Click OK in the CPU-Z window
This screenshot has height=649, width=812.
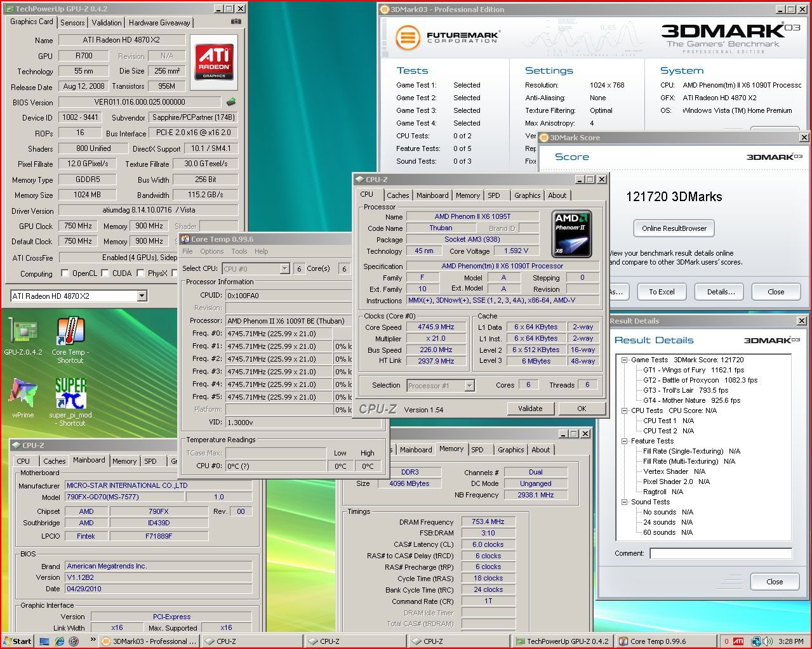click(x=582, y=409)
